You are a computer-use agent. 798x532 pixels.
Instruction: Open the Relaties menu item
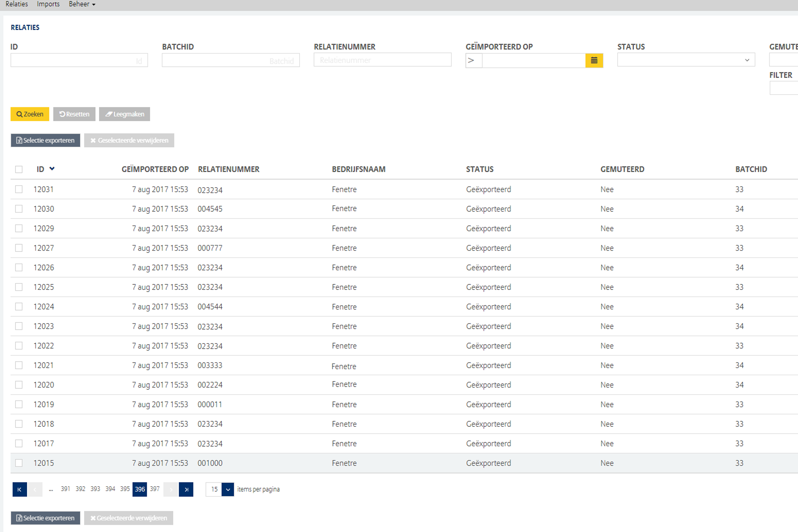pos(16,4)
